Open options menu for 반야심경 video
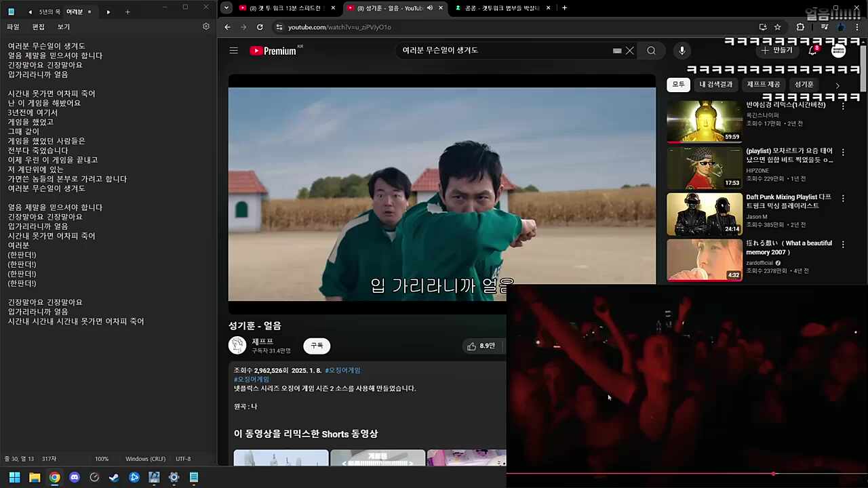The width and height of the screenshot is (868, 488). (843, 106)
